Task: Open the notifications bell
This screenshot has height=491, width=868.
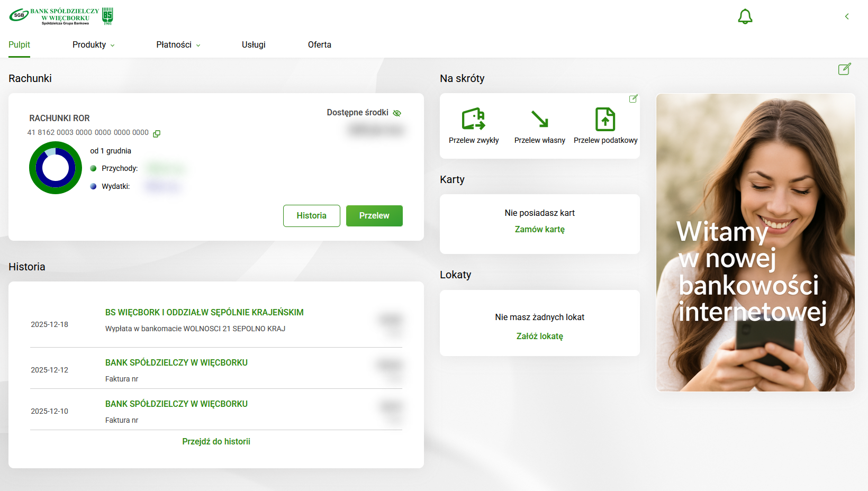Action: (745, 16)
